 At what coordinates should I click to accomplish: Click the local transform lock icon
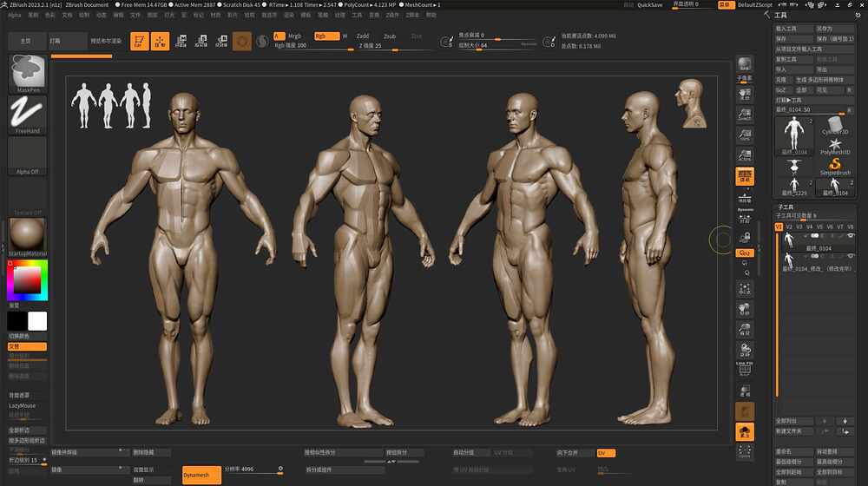[745, 238]
